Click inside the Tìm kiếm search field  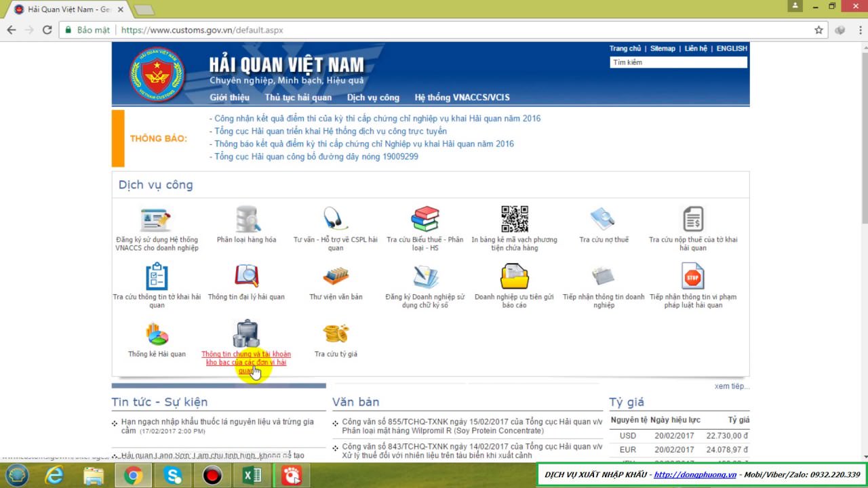pos(677,62)
